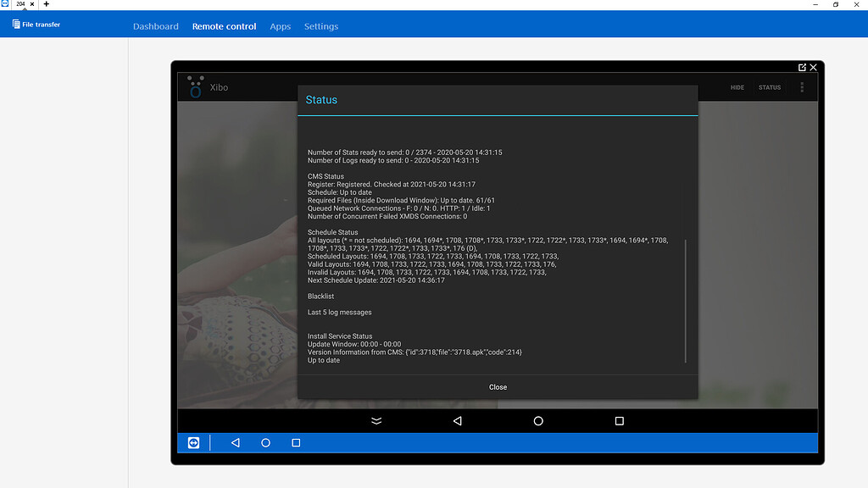Close the Status dialog
The height and width of the screenshot is (488, 868).
498,386
